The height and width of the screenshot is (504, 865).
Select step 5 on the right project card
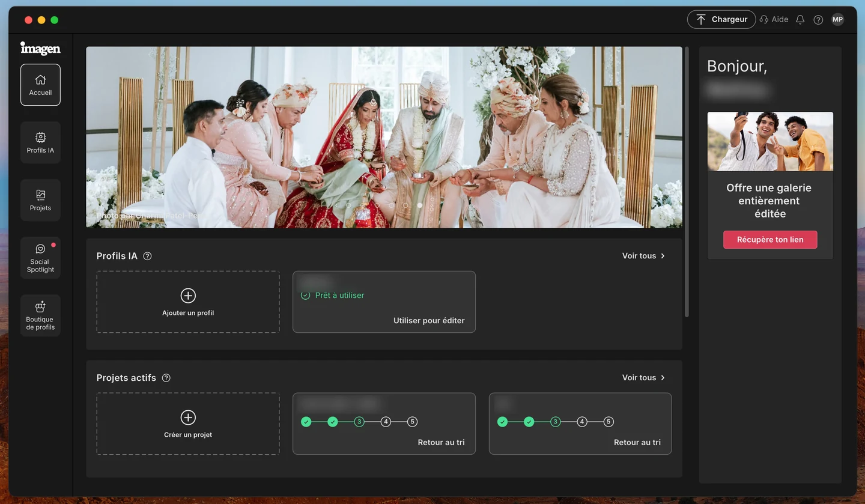(x=609, y=422)
